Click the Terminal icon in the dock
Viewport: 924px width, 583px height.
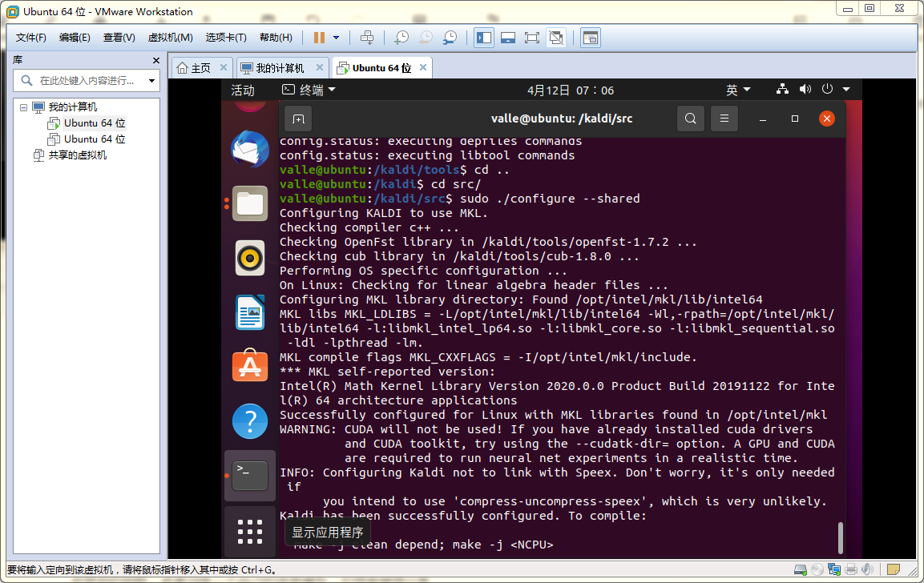[250, 476]
